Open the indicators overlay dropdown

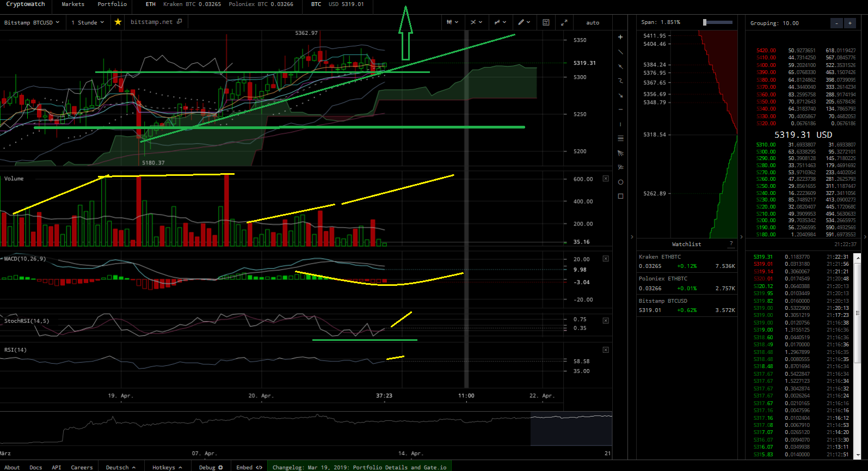tap(476, 22)
